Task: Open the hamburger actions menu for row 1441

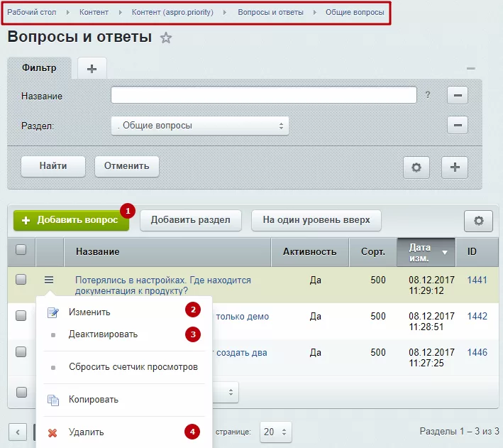Action: [49, 280]
